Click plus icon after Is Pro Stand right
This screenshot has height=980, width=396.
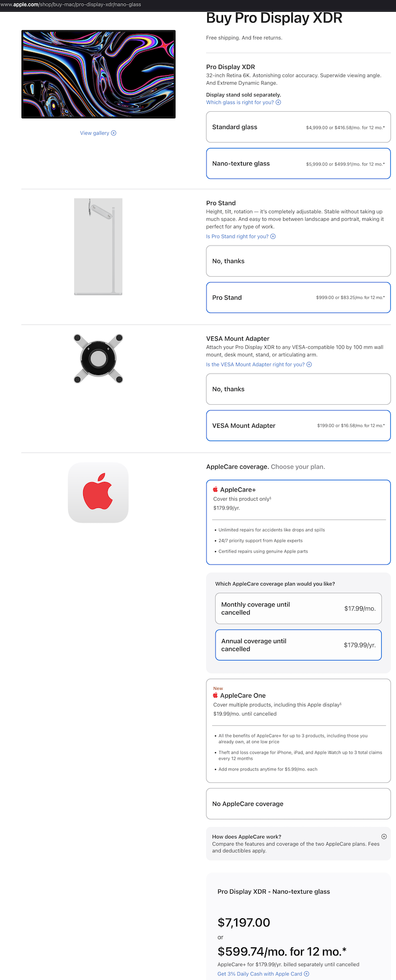tap(273, 237)
